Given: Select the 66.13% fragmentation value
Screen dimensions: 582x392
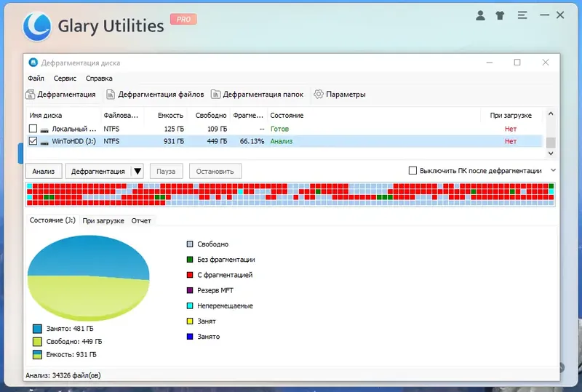Looking at the screenshot, I should click(252, 141).
